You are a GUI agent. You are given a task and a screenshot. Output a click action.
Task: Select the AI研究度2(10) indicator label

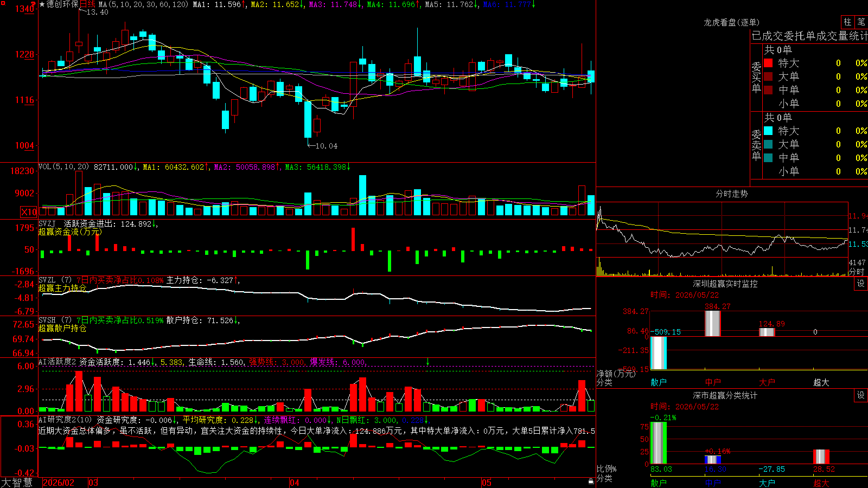tap(65, 420)
